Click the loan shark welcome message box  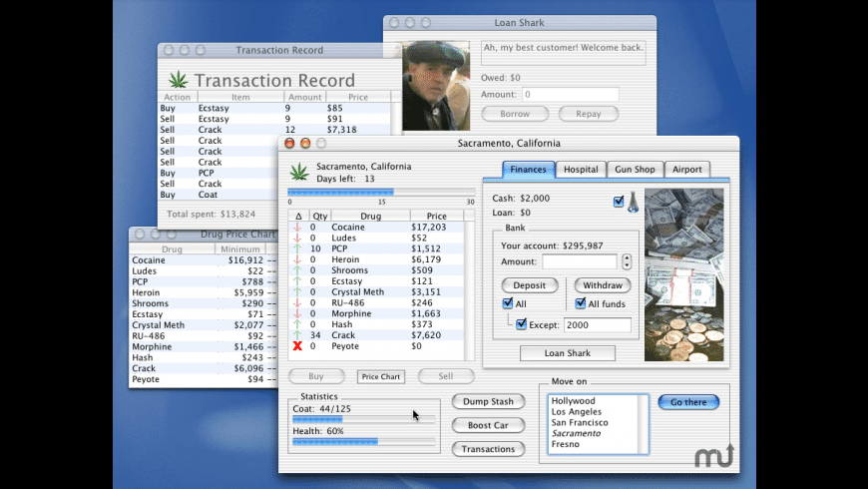tap(564, 54)
